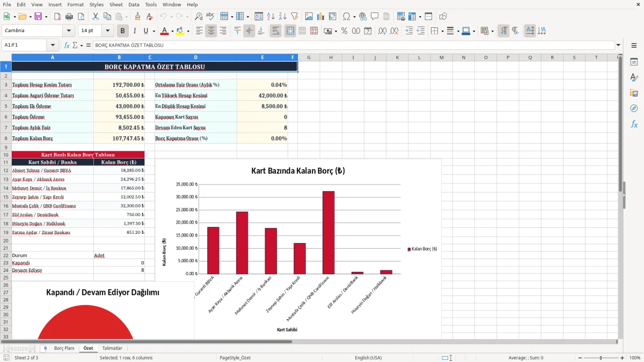The width and height of the screenshot is (644, 362).
Task: Toggle Print Preview
Action: (81, 17)
